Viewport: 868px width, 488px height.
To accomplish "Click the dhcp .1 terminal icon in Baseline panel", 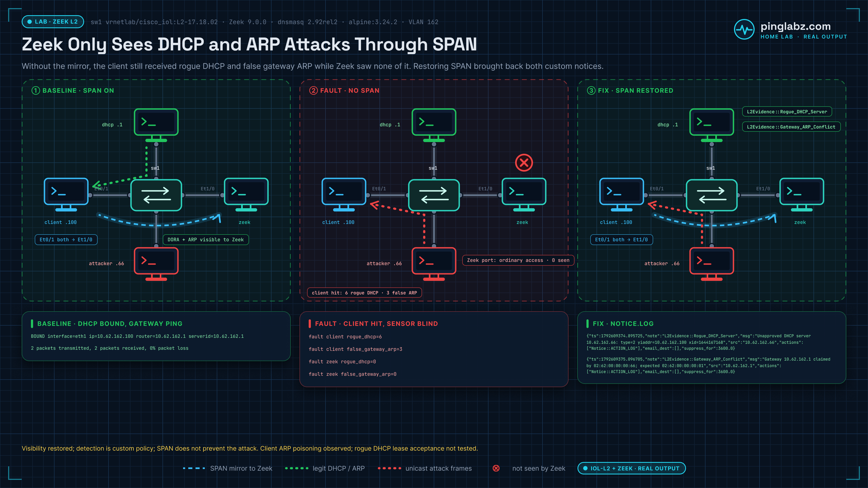I will pos(156,125).
